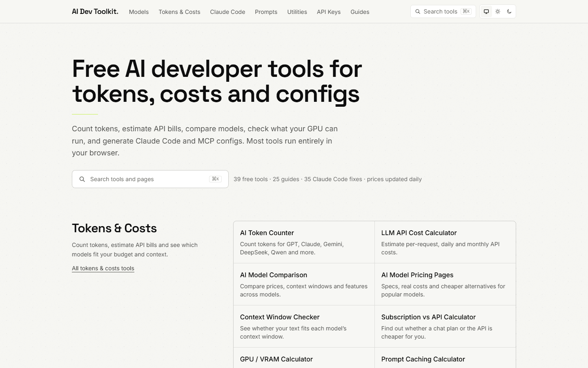Open the Prompt Caching Calculator card
Screen dimensions: 588x368
coord(445,358)
